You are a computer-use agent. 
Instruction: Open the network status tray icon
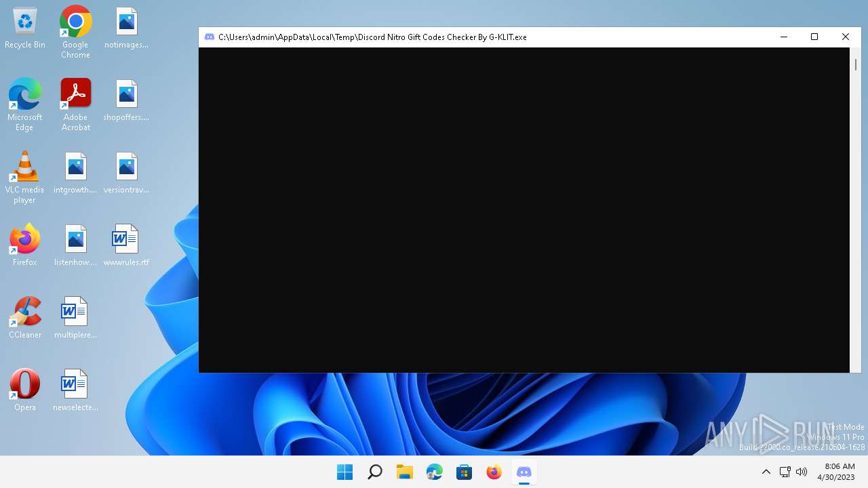pyautogui.click(x=785, y=472)
